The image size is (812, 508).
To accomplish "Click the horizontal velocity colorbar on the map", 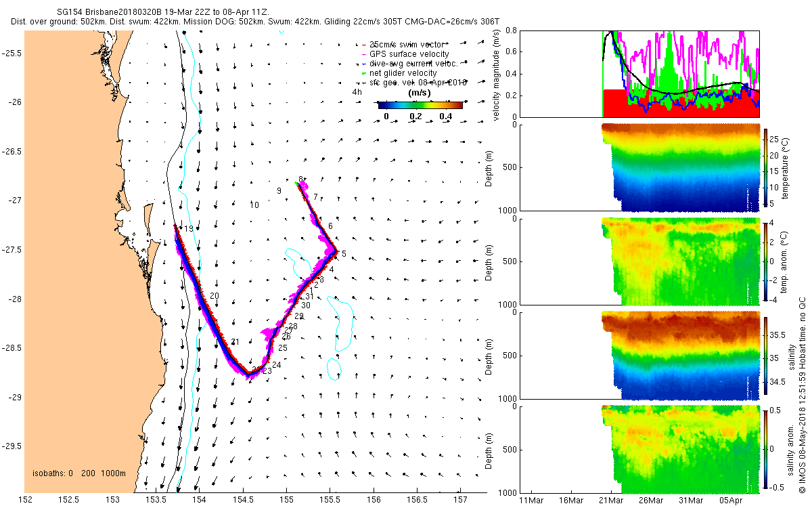I will 420,105.
